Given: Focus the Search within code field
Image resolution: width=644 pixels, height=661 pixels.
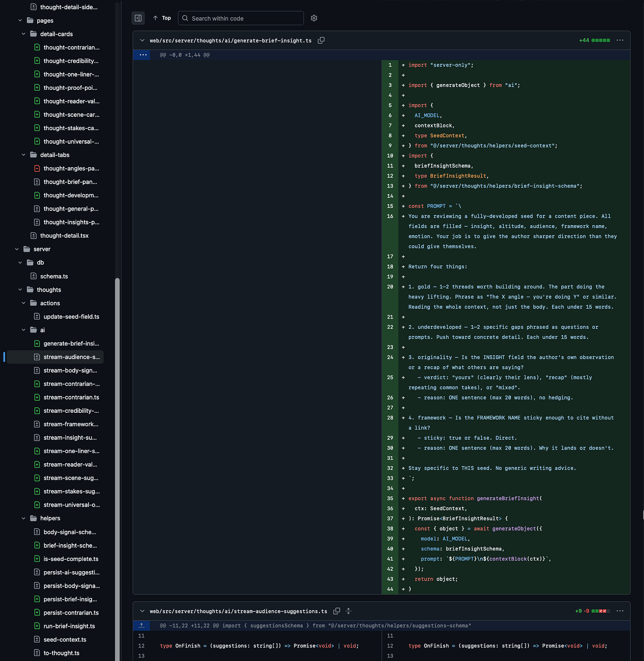Looking at the screenshot, I should pos(241,18).
